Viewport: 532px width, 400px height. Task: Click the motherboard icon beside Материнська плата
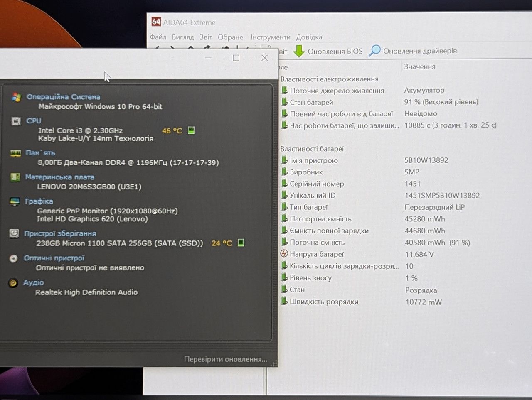tap(15, 177)
